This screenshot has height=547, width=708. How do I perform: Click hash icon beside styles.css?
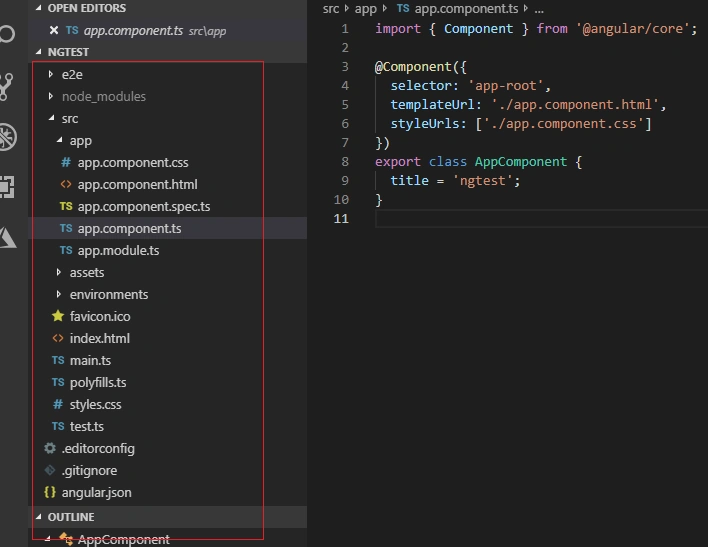[x=58, y=404]
